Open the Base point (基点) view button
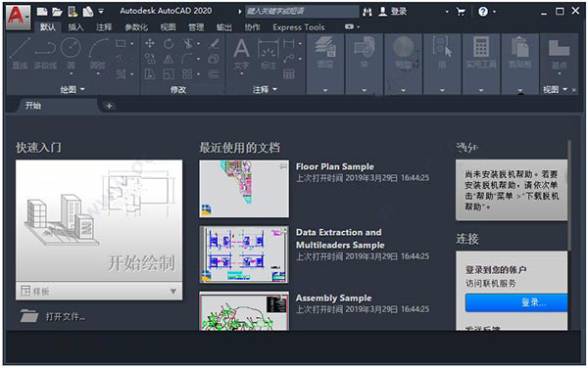588x368 pixels. 559,55
